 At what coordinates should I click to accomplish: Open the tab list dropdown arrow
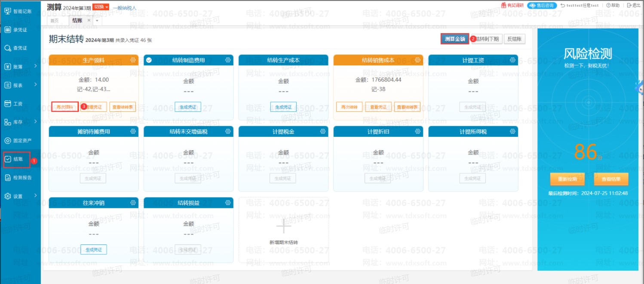click(x=97, y=20)
